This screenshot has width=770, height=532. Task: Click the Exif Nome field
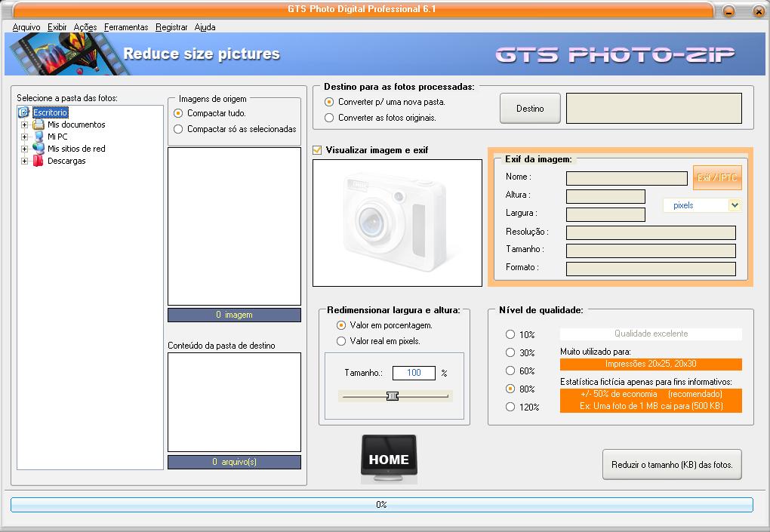tap(627, 178)
